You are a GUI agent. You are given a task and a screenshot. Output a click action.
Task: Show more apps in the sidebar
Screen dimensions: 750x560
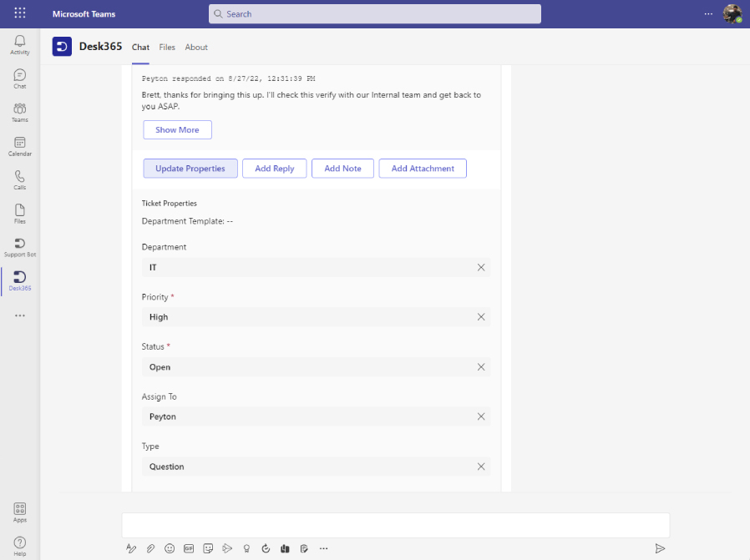point(19,315)
